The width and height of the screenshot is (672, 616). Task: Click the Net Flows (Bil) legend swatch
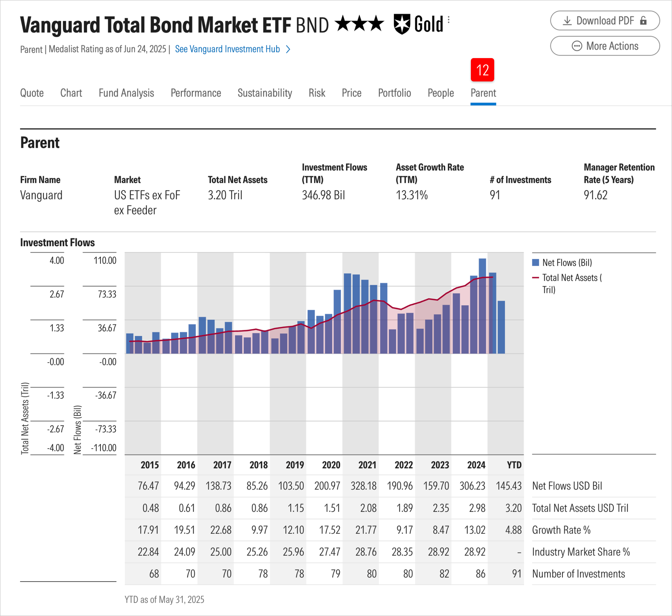pyautogui.click(x=536, y=263)
